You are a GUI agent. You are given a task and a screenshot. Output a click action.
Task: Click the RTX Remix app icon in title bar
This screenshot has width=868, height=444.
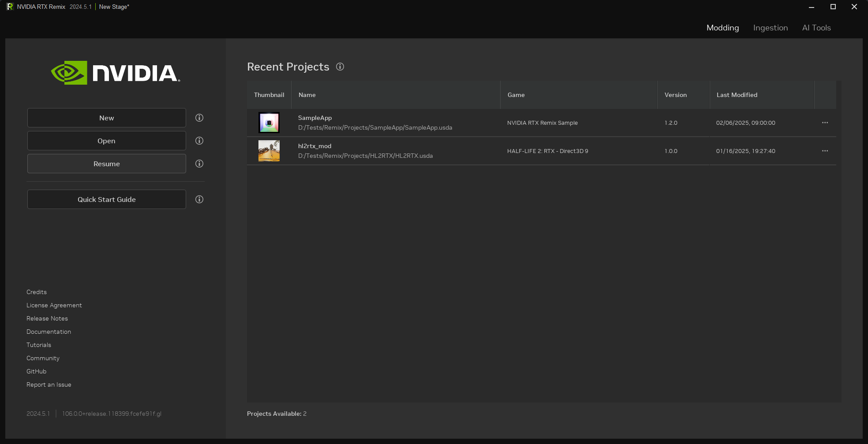tap(10, 7)
